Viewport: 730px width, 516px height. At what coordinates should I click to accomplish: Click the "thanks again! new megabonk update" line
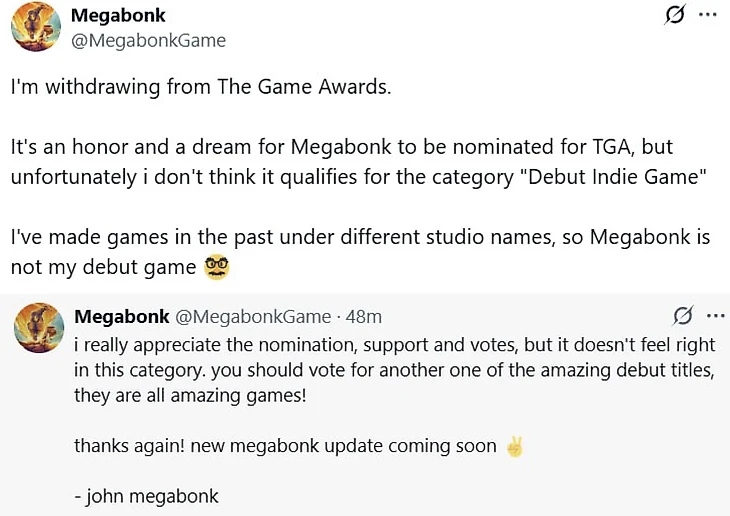pos(285,446)
